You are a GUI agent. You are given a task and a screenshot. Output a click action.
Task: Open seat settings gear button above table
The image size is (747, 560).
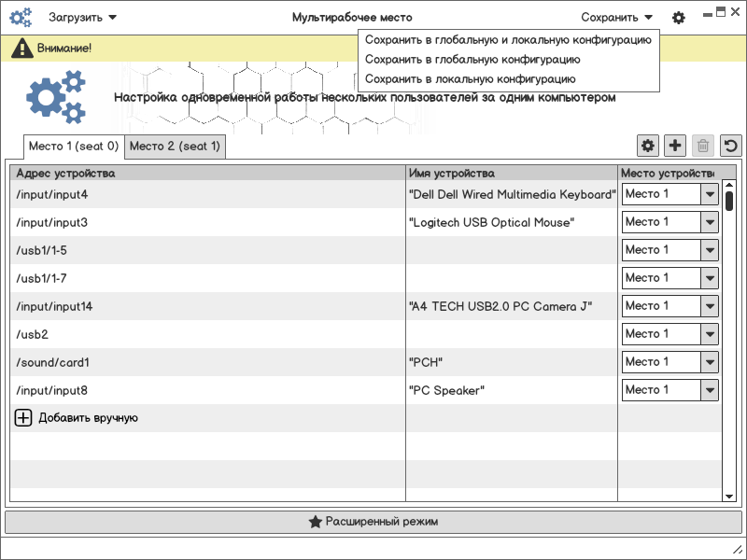648,146
